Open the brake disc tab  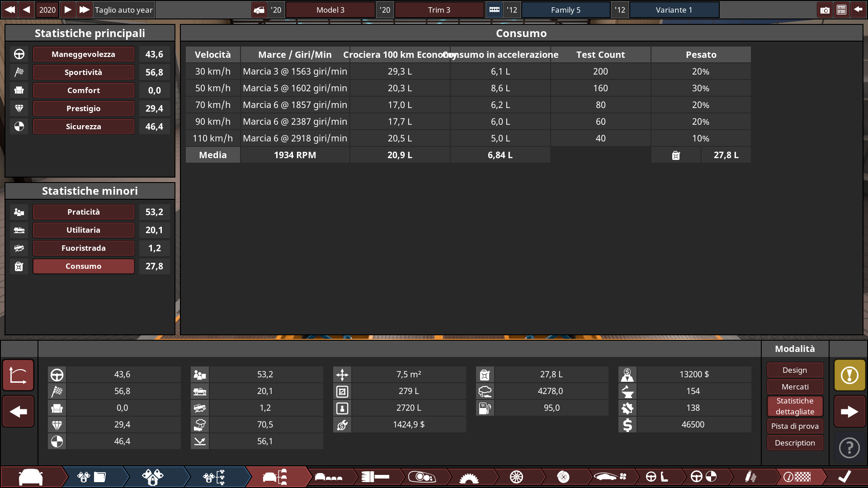pos(563,477)
